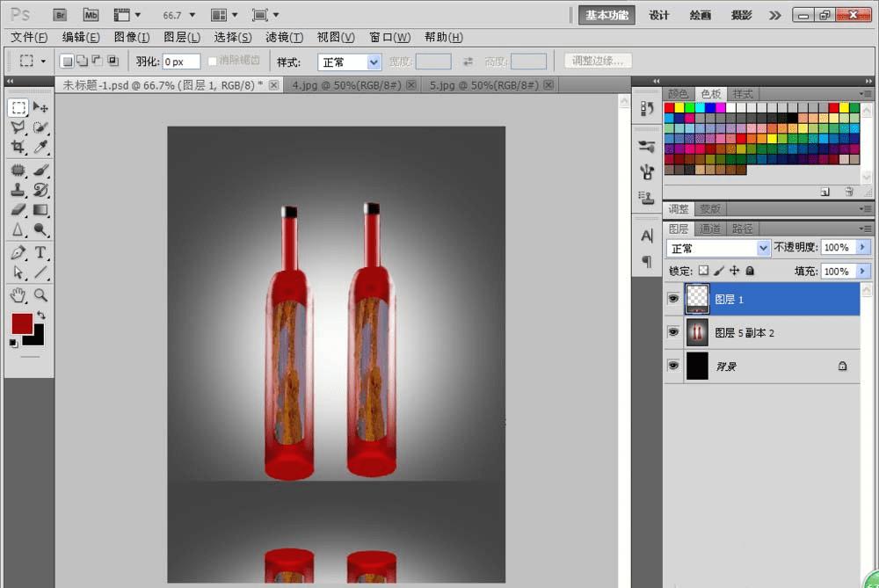Screen dimensions: 879x588
Task: Select the Hand tool
Action: click(18, 294)
